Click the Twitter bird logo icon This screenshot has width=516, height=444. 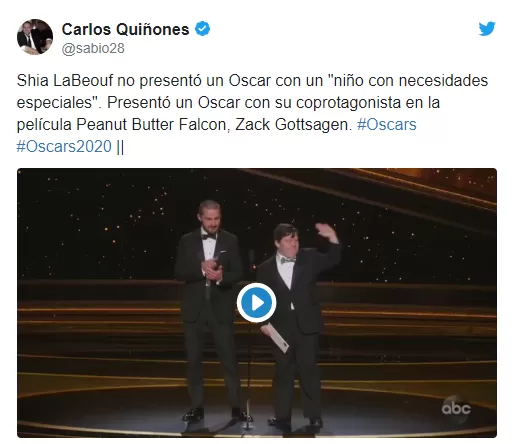tap(487, 29)
